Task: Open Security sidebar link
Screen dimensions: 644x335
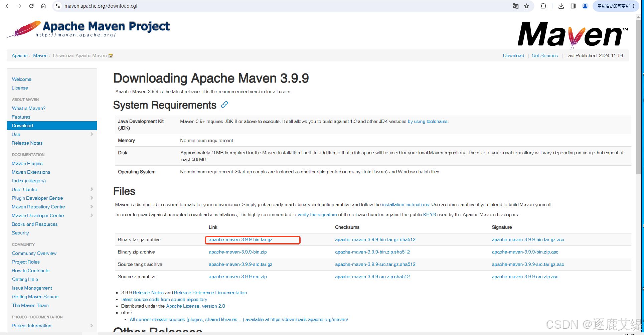Action: pos(20,233)
